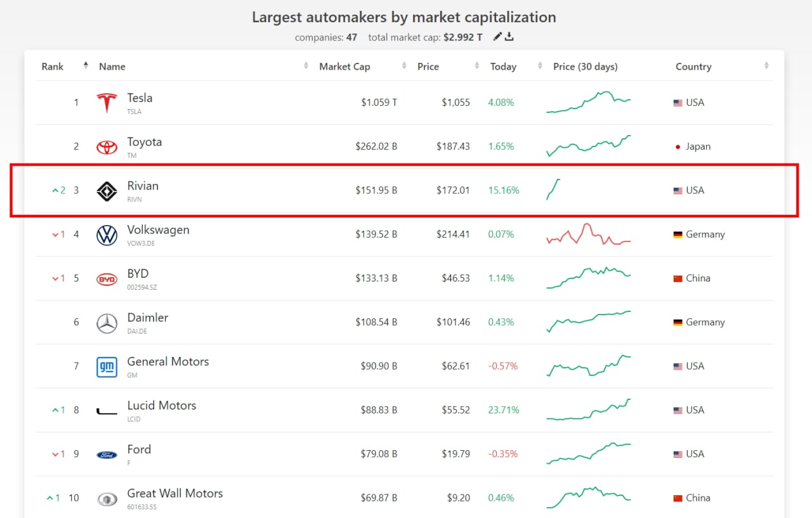The height and width of the screenshot is (518, 812).
Task: Click the TSLA ticker symbol
Action: click(134, 112)
